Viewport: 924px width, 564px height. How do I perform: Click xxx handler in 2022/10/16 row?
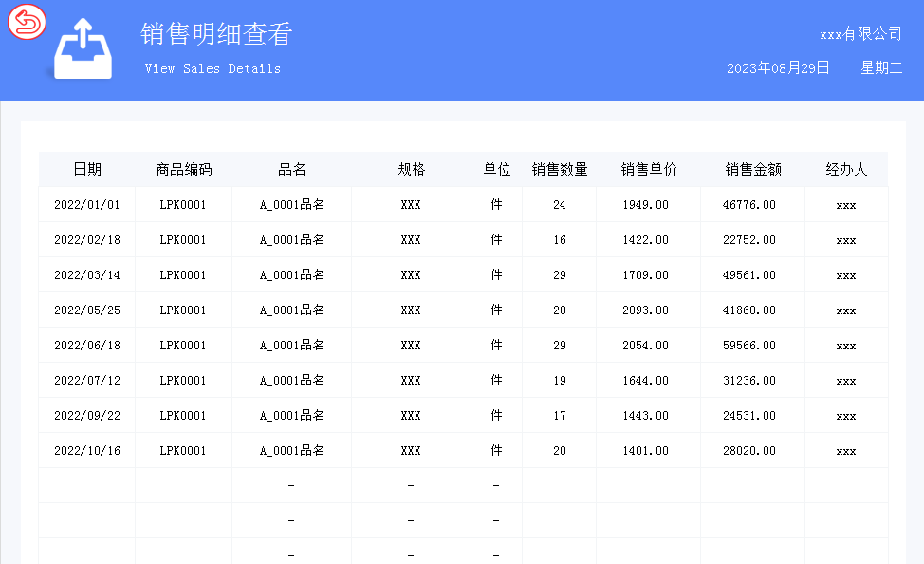pyautogui.click(x=846, y=451)
